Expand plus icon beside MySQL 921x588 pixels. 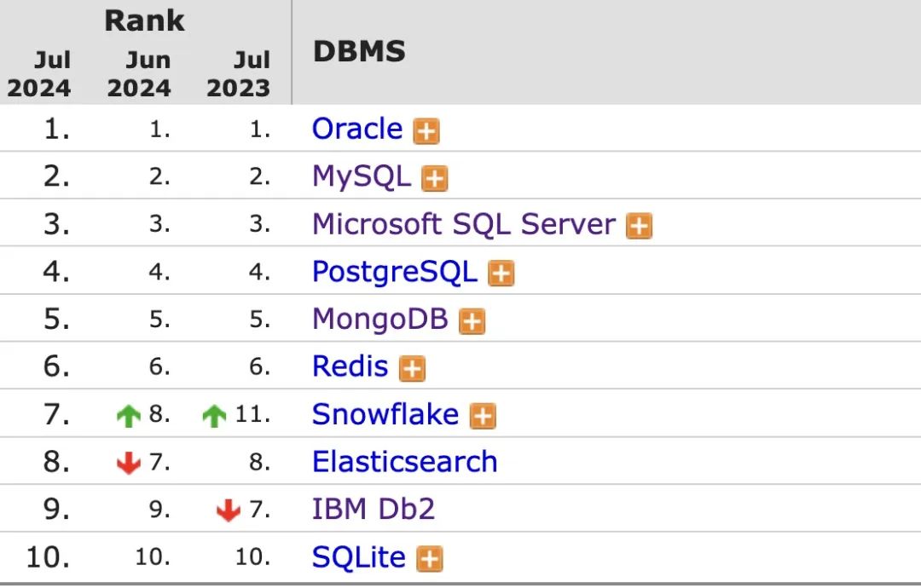point(435,179)
